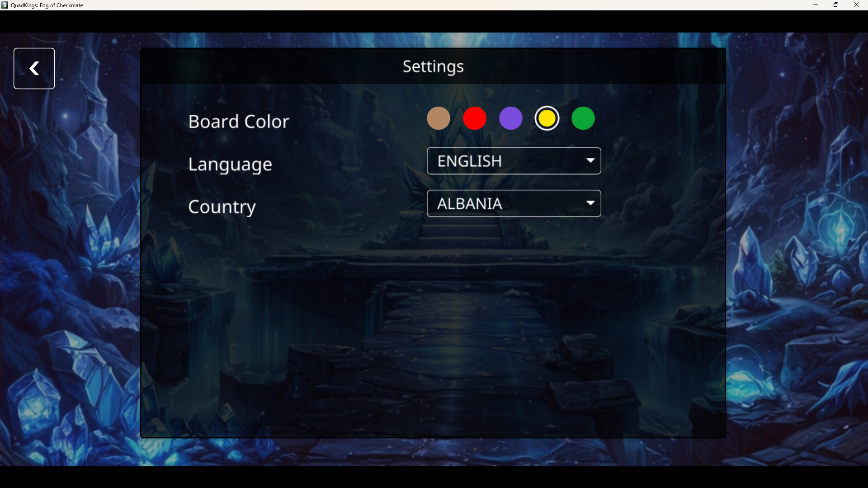868x488 pixels.
Task: Click the Language setting label
Action: [x=230, y=164]
